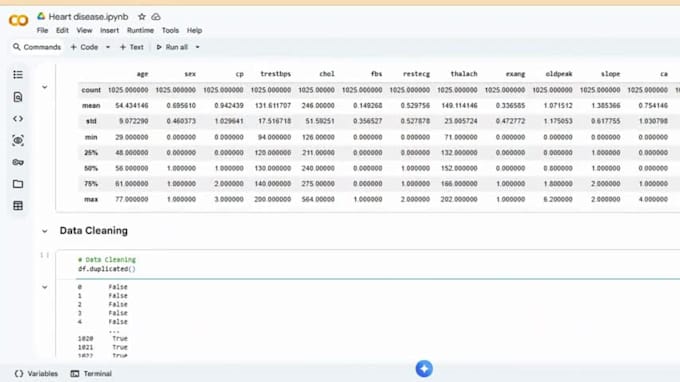Viewport: 680px width, 382px height.
Task: Open the secrets key panel
Action: pyautogui.click(x=18, y=162)
